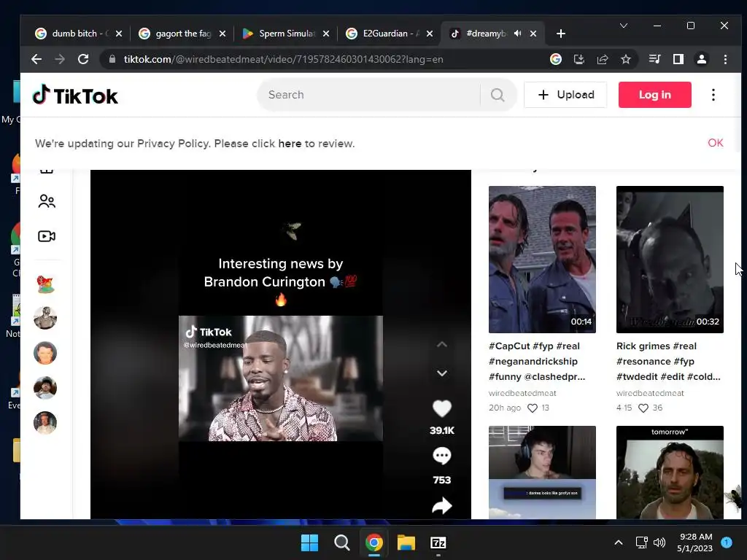Go to next video with down chevron

tap(442, 373)
